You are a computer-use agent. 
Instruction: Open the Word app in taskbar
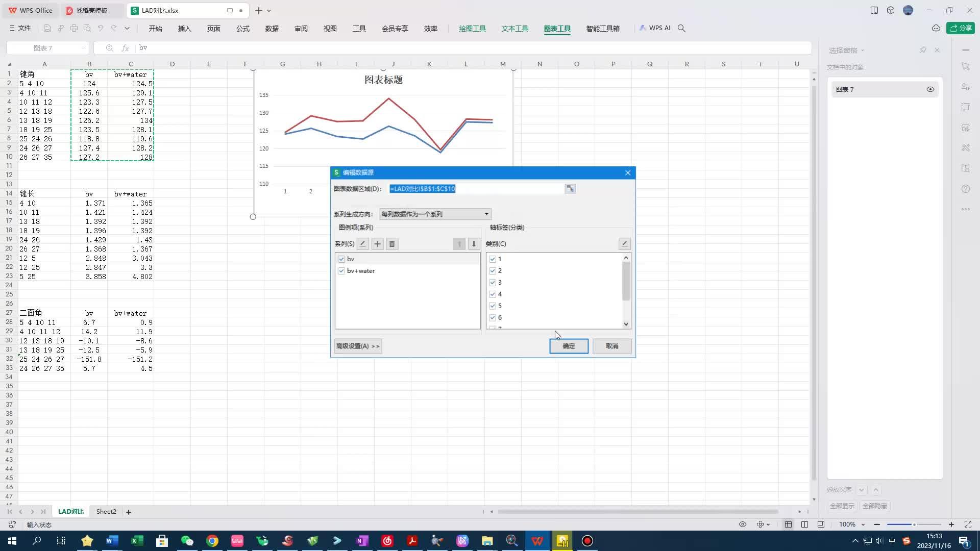112,541
